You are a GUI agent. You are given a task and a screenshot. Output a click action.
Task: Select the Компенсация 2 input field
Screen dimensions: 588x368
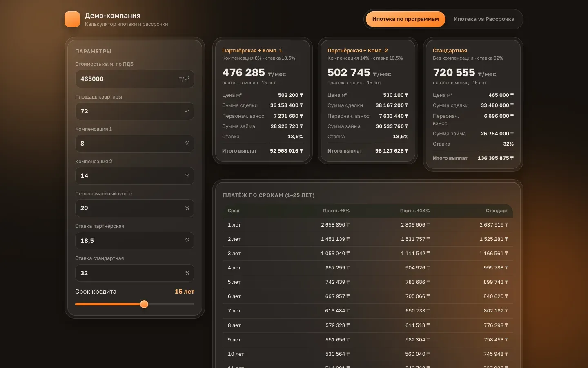[x=135, y=176]
